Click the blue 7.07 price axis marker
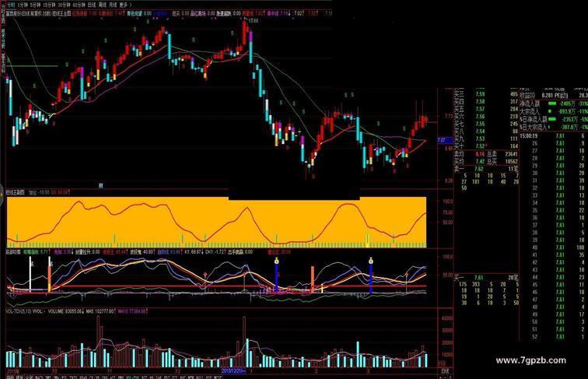The height and width of the screenshot is (379, 588). point(446,140)
